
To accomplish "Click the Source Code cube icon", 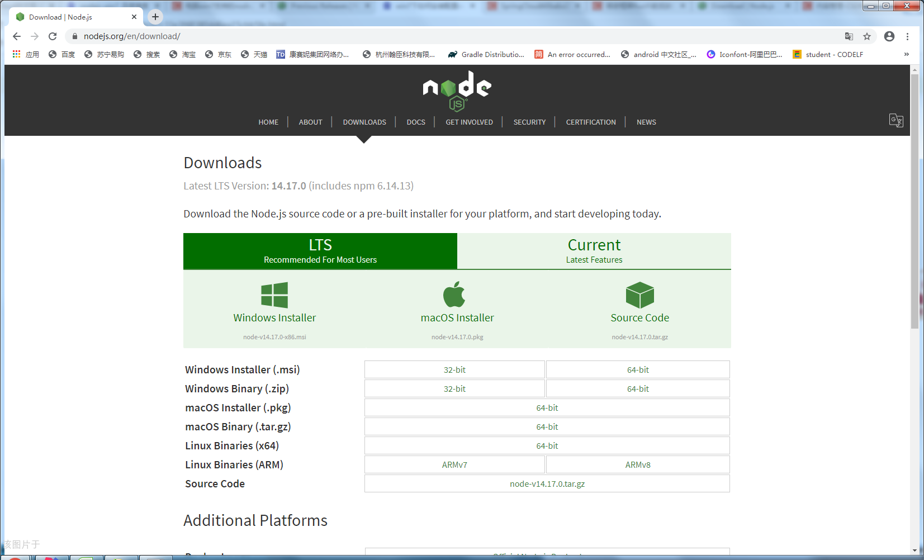I will [x=639, y=295].
